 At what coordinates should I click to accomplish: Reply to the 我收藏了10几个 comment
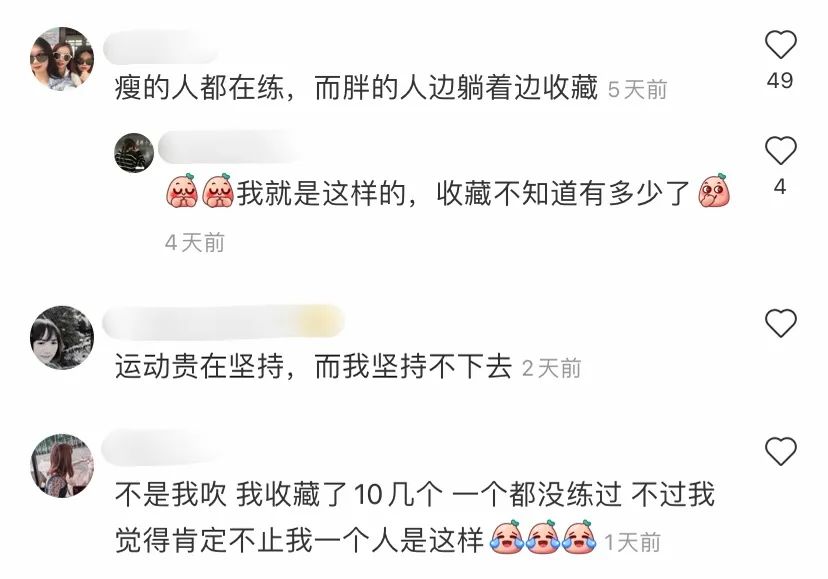coord(415,517)
